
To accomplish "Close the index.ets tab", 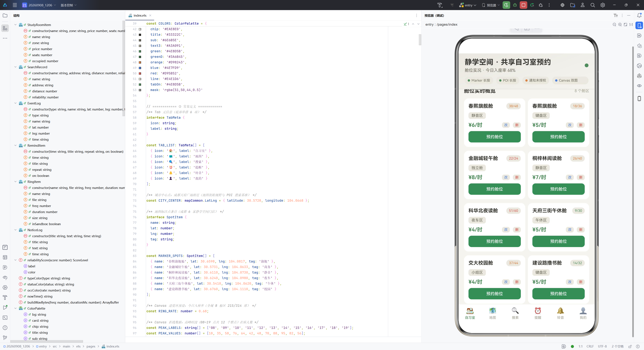I will [150, 15].
